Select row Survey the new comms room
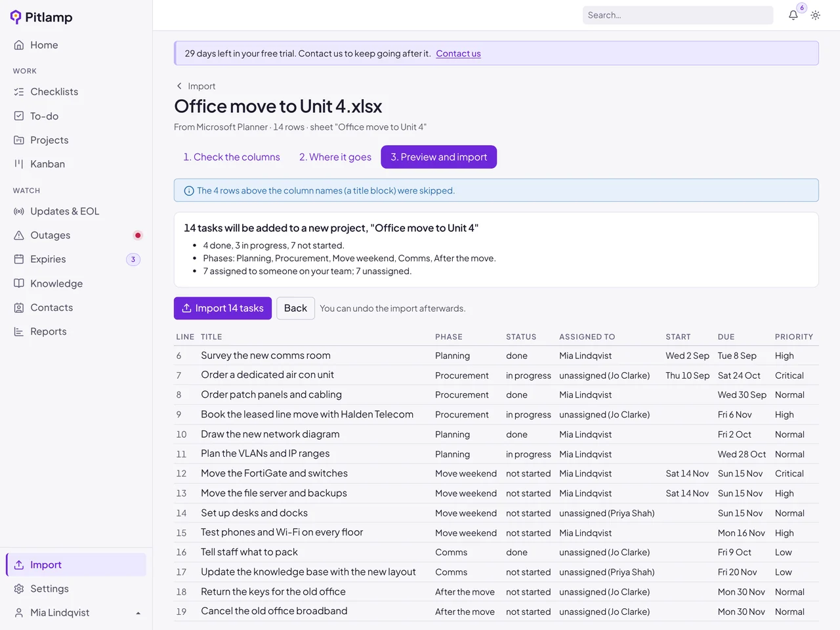Image resolution: width=840 pixels, height=630 pixels. pos(496,356)
